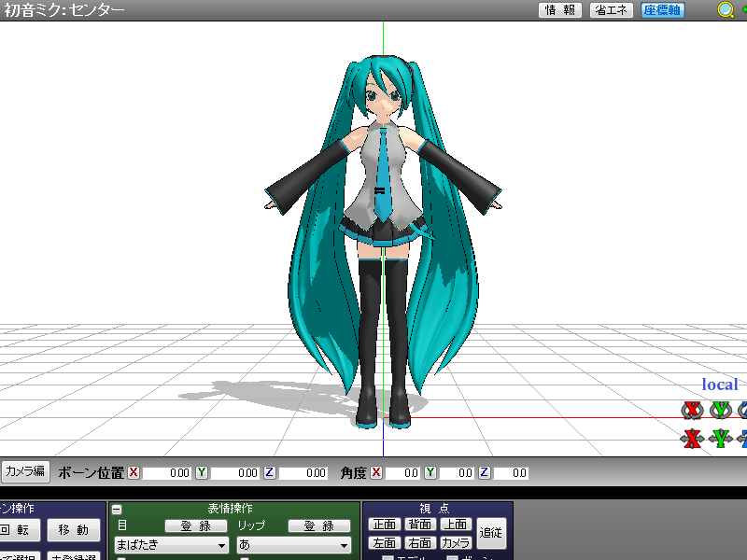Collapse the 表情操作 panel with minus button
This screenshot has width=747, height=560.
coord(117,510)
